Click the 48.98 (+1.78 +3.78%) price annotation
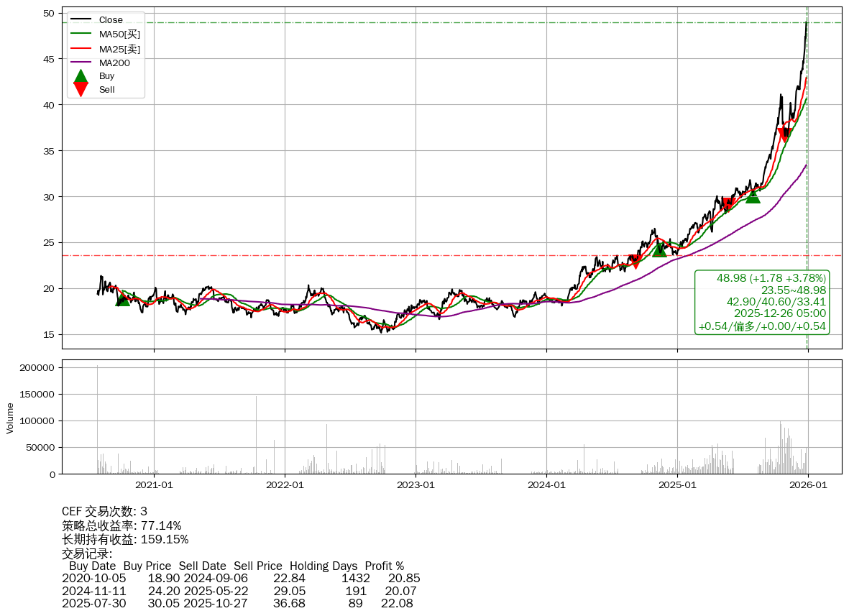The height and width of the screenshot is (616, 849). (x=771, y=278)
